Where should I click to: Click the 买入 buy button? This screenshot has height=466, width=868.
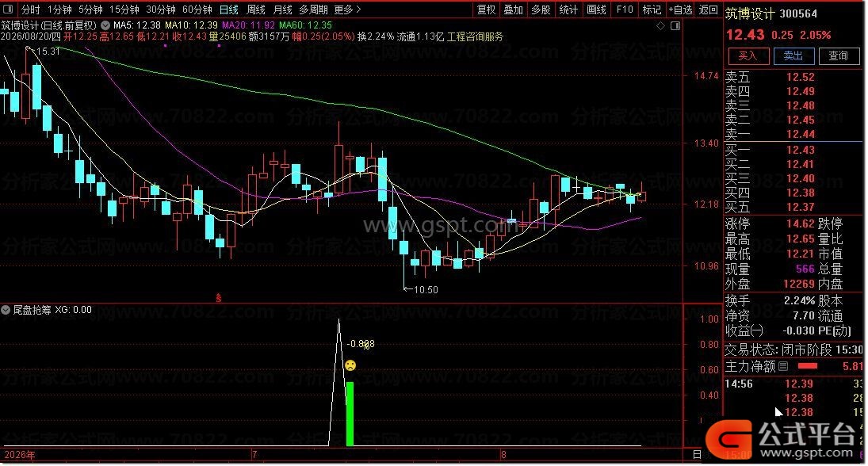748,56
